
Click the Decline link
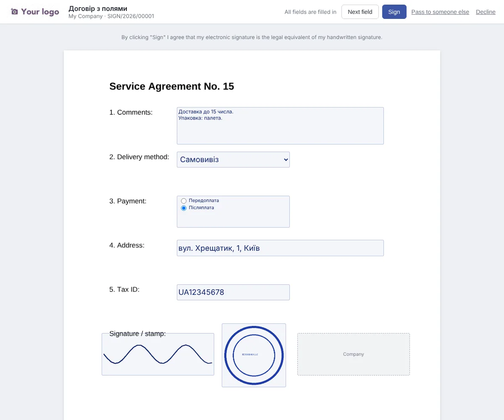coord(486,12)
